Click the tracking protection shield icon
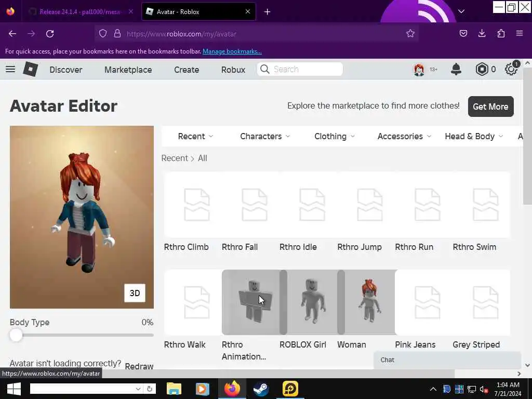 tap(103, 34)
